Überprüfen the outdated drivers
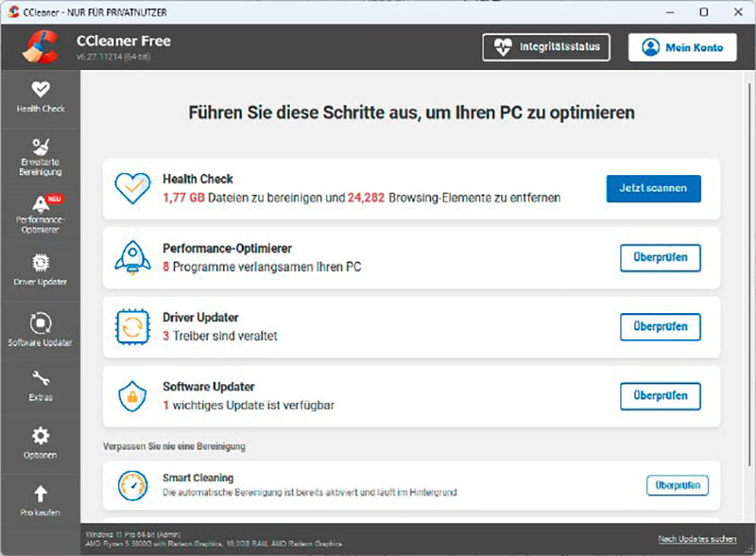 point(660,327)
